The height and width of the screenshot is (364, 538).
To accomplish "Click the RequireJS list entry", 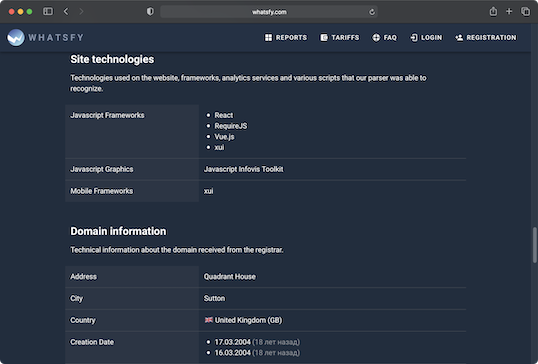I will pyautogui.click(x=231, y=126).
